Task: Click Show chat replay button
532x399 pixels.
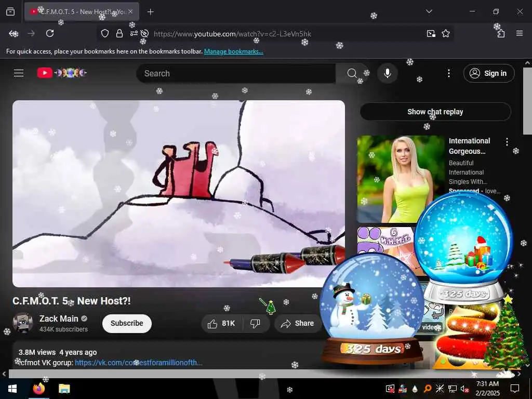Action: [x=435, y=112]
